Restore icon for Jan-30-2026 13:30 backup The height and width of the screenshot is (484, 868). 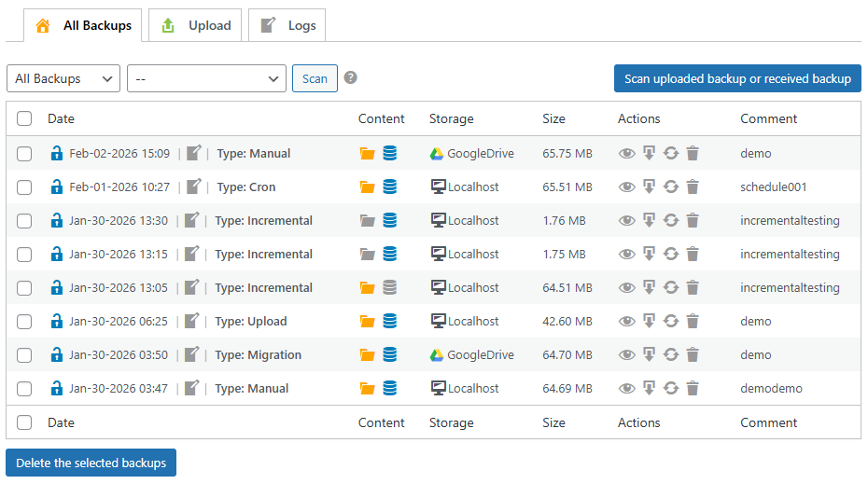pos(671,220)
